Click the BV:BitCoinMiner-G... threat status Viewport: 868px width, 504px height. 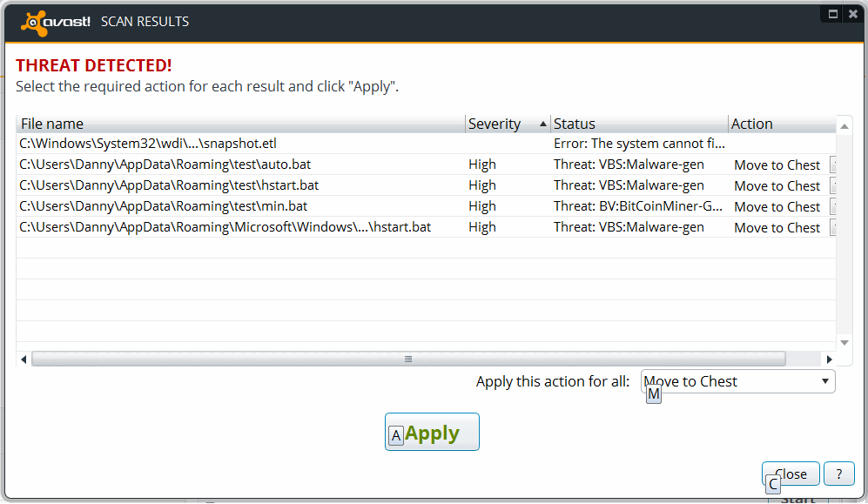pyautogui.click(x=637, y=206)
